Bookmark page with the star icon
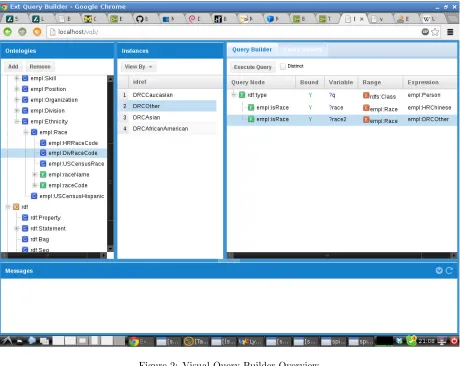Image resolution: width=460 pixels, height=366 pixels. [x=435, y=32]
